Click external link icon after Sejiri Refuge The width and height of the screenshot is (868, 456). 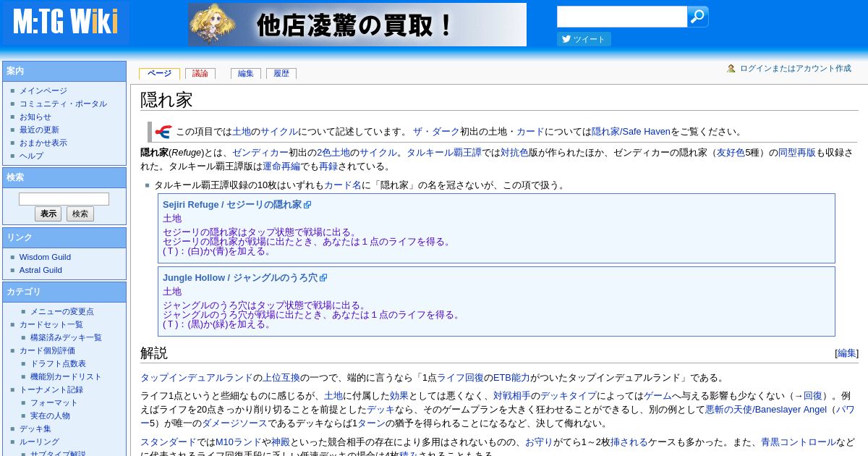[307, 205]
